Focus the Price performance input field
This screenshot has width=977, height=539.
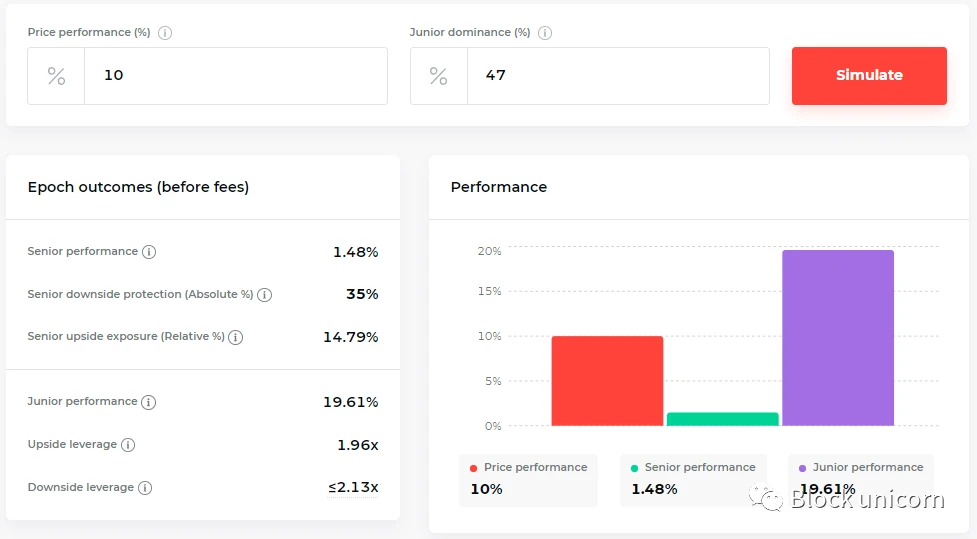(235, 76)
